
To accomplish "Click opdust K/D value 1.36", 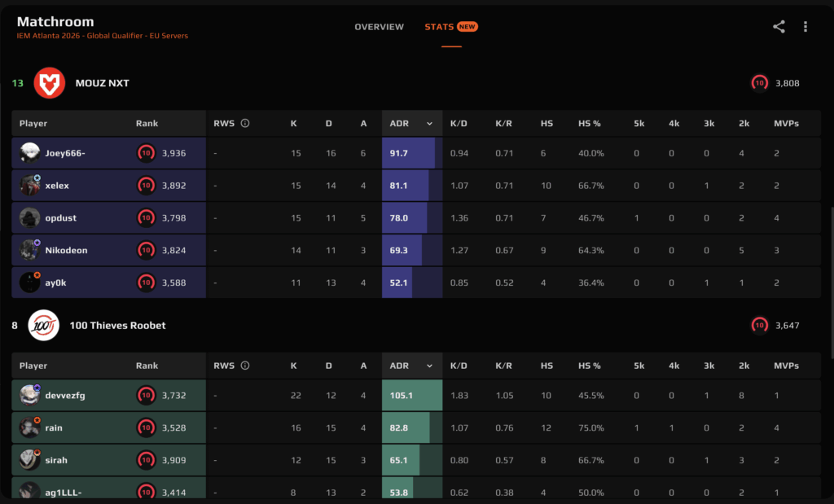I will [x=459, y=218].
